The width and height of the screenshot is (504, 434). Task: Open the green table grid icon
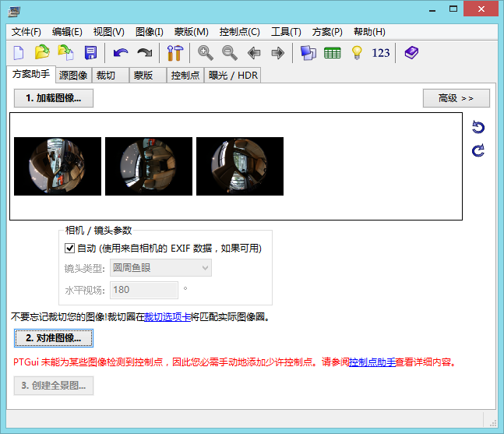[333, 53]
